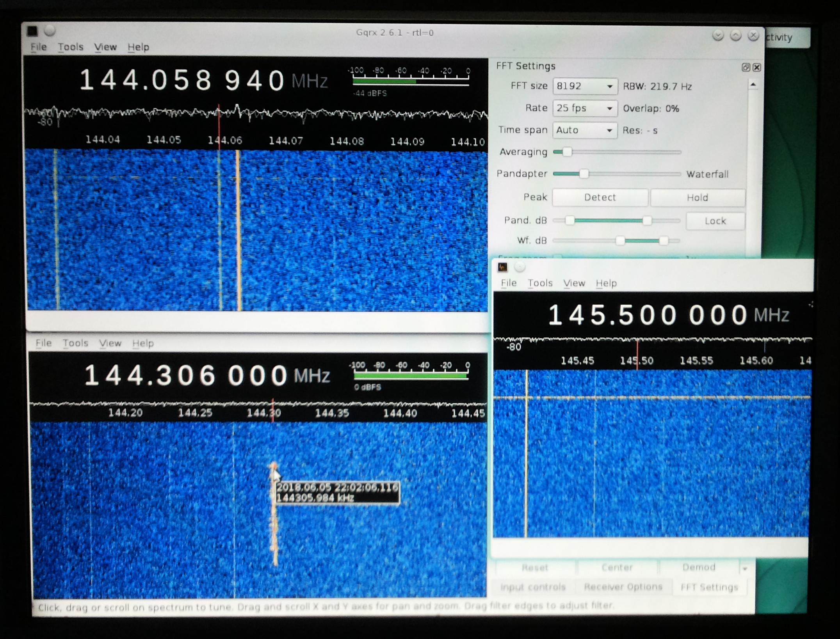Toggle the Peak Hold button
Image resolution: width=840 pixels, height=639 pixels.
coord(697,198)
